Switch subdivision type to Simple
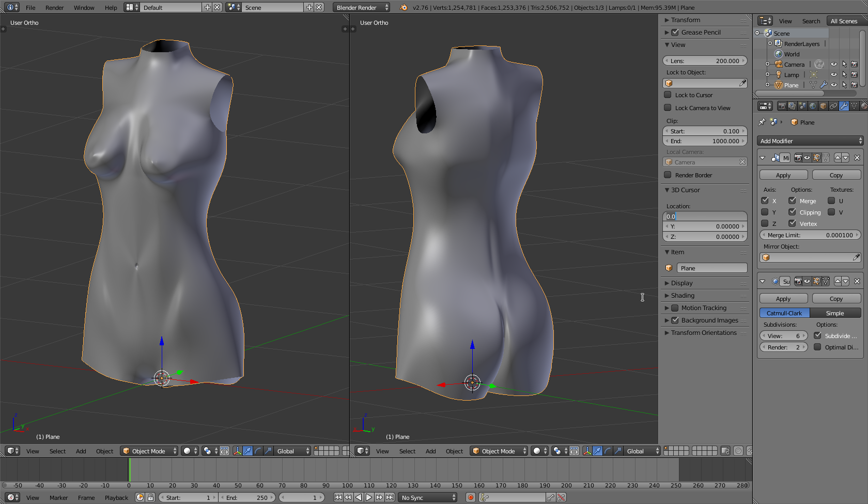The height and width of the screenshot is (504, 868). tap(835, 313)
